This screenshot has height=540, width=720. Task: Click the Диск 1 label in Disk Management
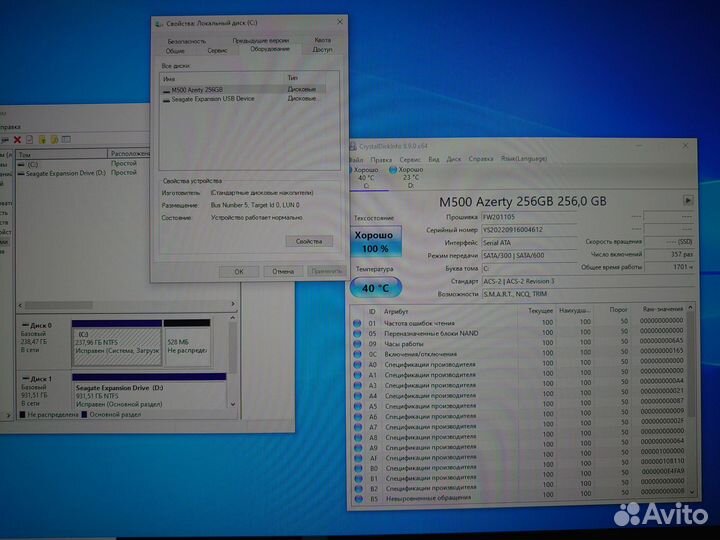[41, 379]
